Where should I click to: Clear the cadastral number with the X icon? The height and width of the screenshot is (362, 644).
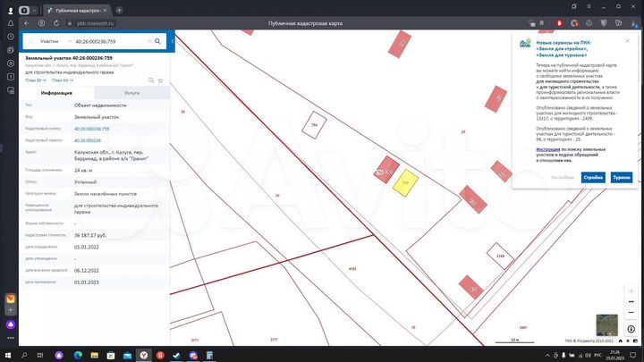click(149, 41)
